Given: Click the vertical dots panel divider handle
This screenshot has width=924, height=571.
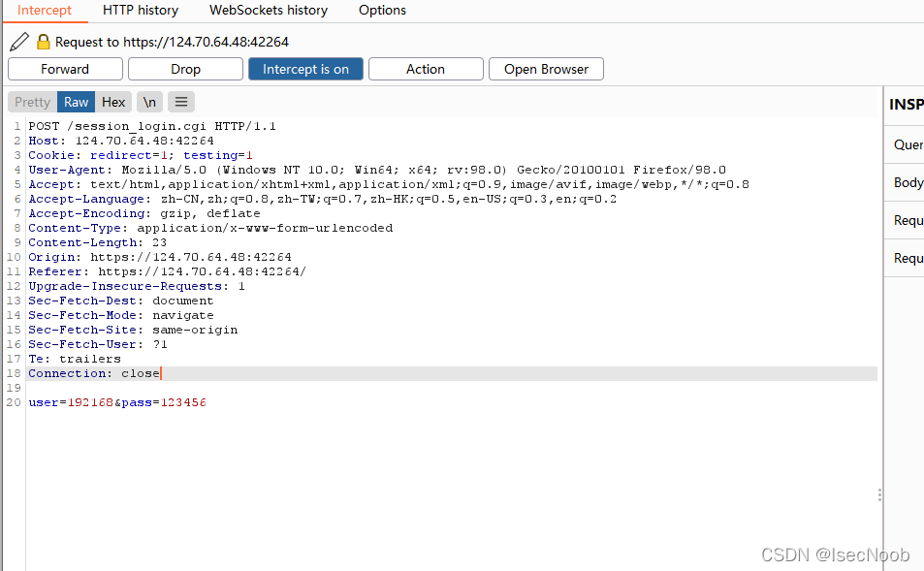Looking at the screenshot, I should pos(879,495).
